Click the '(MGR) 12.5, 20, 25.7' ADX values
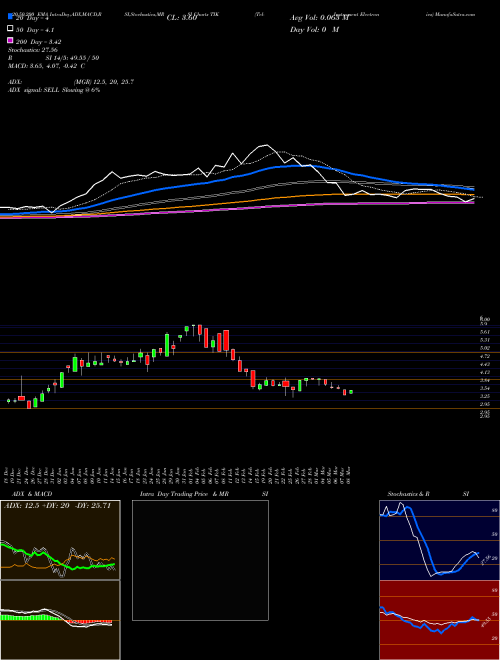Viewport: 500px width, 660px height. (104, 82)
